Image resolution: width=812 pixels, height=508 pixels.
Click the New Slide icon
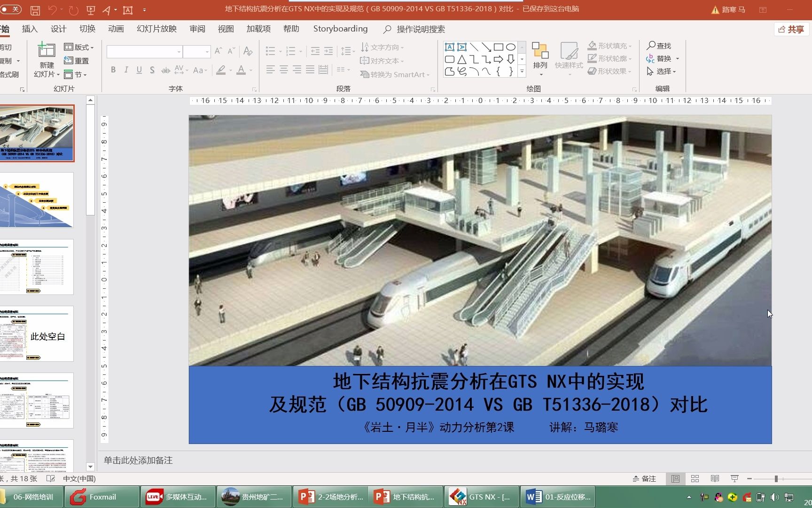(x=46, y=50)
